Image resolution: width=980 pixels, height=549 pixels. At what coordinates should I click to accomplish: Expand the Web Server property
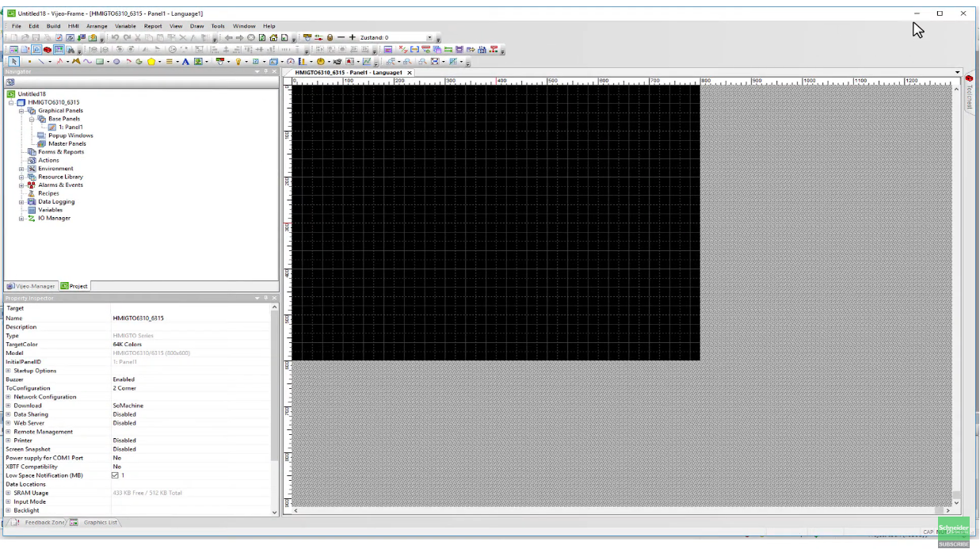pos(8,423)
